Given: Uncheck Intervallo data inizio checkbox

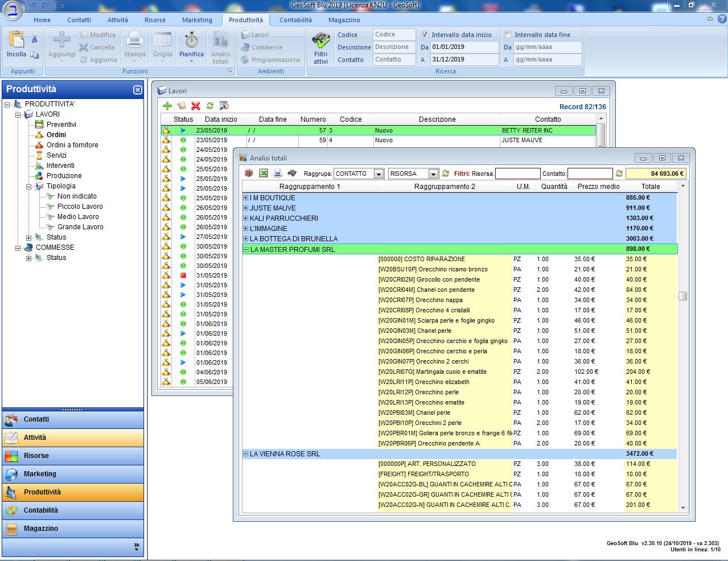Looking at the screenshot, I should (425, 35).
